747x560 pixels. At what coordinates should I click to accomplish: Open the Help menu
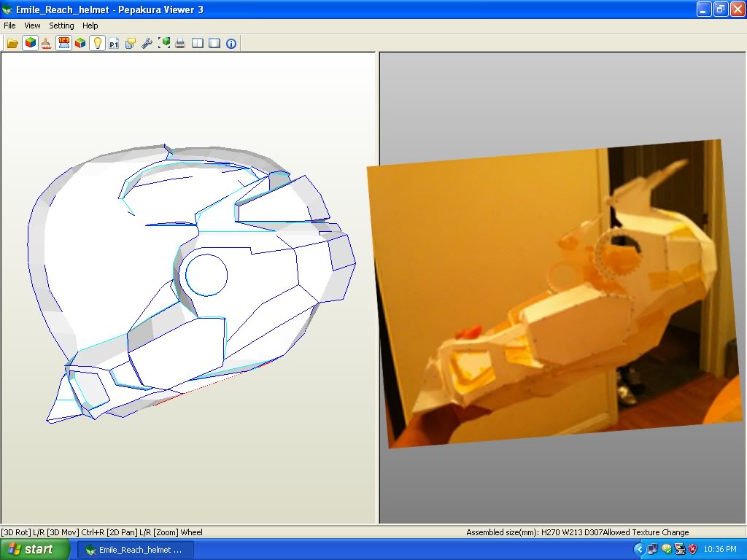90,26
